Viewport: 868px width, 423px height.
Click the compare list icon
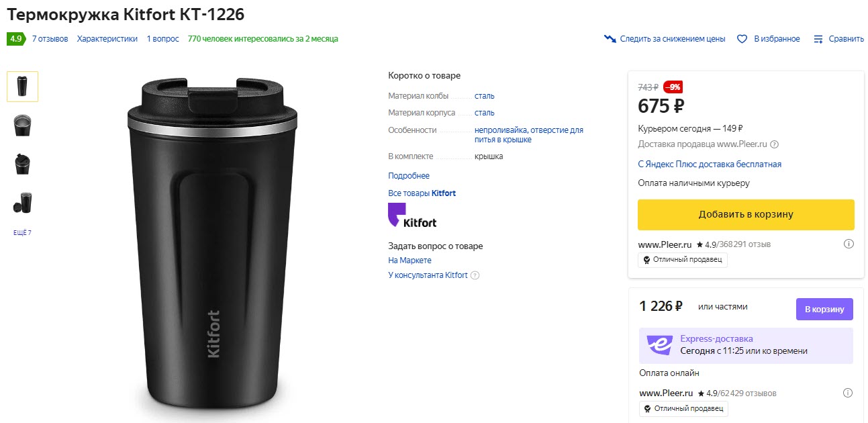pos(818,39)
